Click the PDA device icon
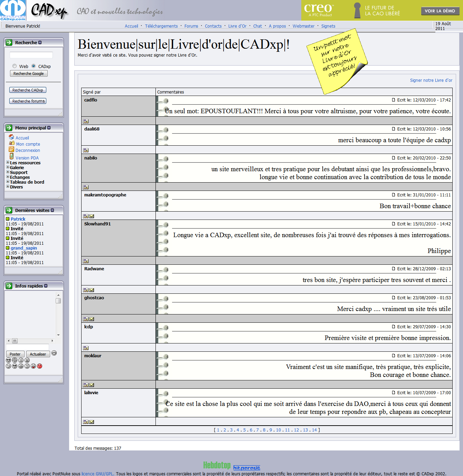 pos(11,156)
